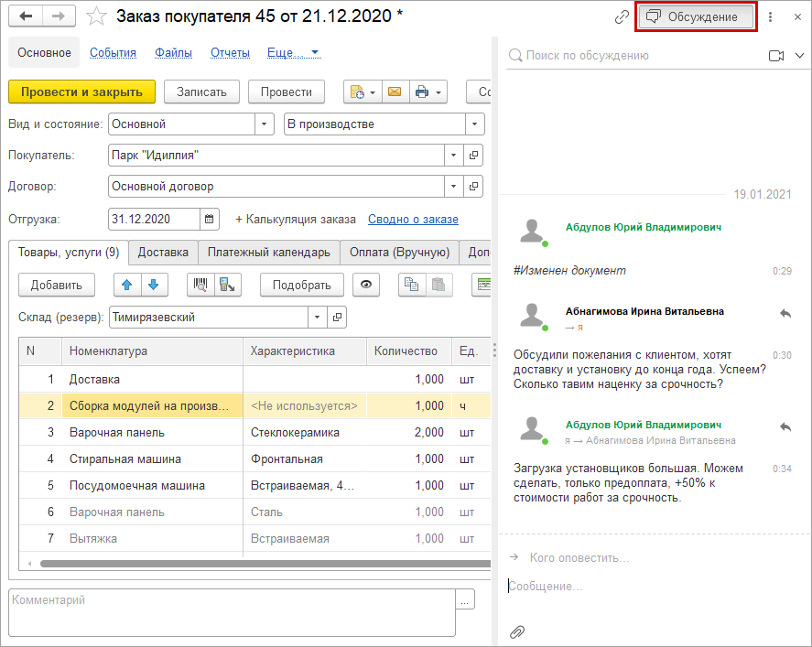The height and width of the screenshot is (647, 812).
Task: Toggle the eye visibility button
Action: (366, 285)
